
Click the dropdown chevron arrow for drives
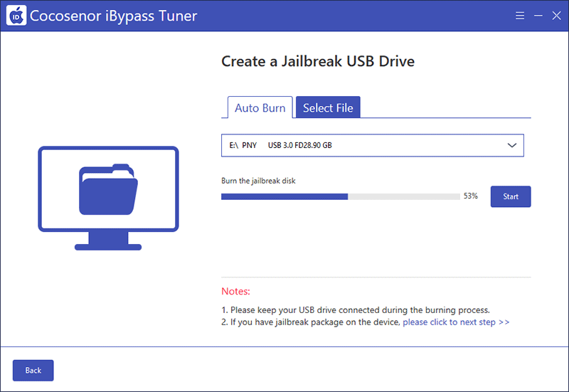point(511,146)
